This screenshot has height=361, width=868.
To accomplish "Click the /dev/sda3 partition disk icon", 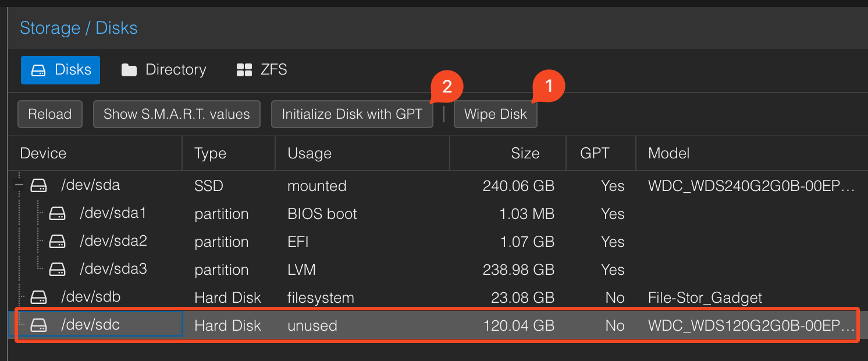I will (x=57, y=270).
